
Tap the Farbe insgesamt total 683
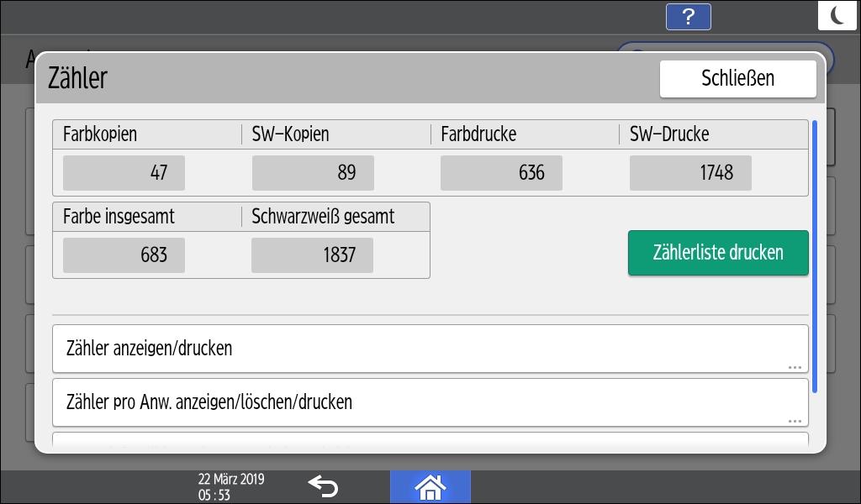coord(123,255)
